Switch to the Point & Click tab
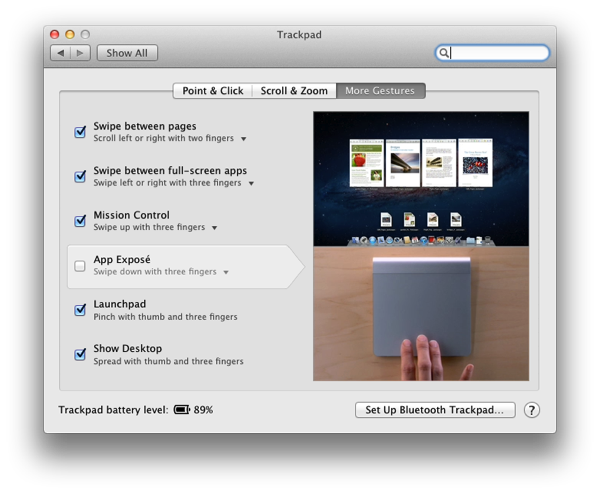The height and width of the screenshot is (494, 600). (x=213, y=91)
